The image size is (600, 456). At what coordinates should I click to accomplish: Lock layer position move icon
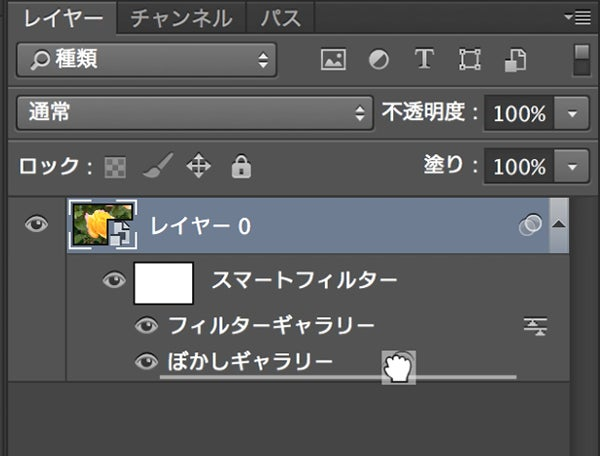pyautogui.click(x=198, y=166)
